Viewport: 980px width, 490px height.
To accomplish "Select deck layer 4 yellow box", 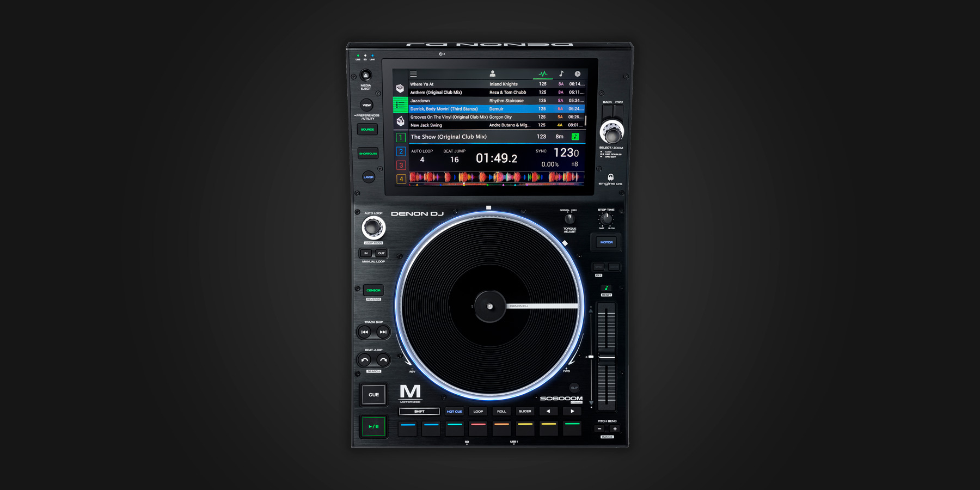I will coord(401,179).
